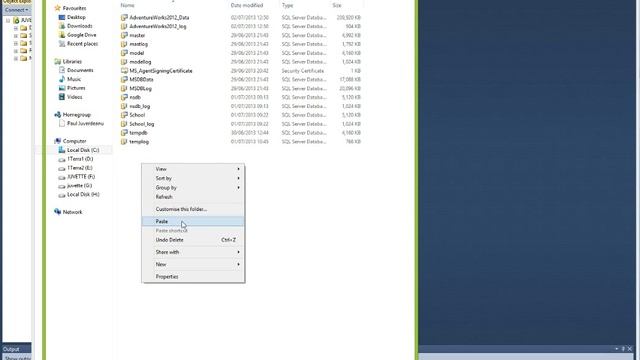Expand the Group by submenu arrow
This screenshot has width=640, height=360.
point(238,188)
